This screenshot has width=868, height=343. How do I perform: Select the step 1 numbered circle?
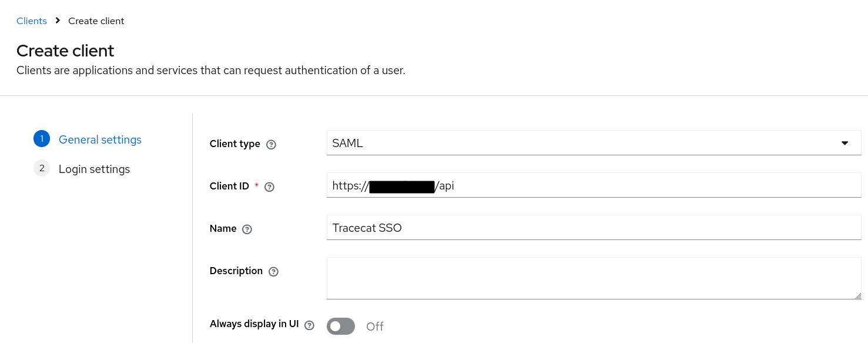point(42,138)
